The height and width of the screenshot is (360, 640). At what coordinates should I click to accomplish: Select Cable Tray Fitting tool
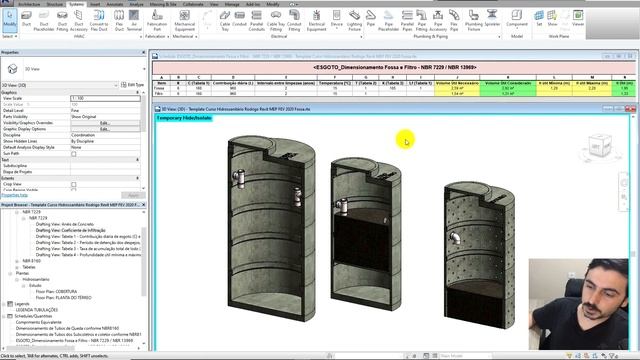(x=276, y=20)
